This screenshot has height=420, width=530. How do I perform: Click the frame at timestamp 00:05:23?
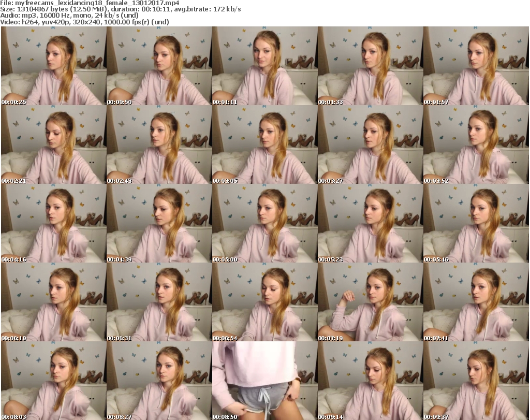(371, 224)
